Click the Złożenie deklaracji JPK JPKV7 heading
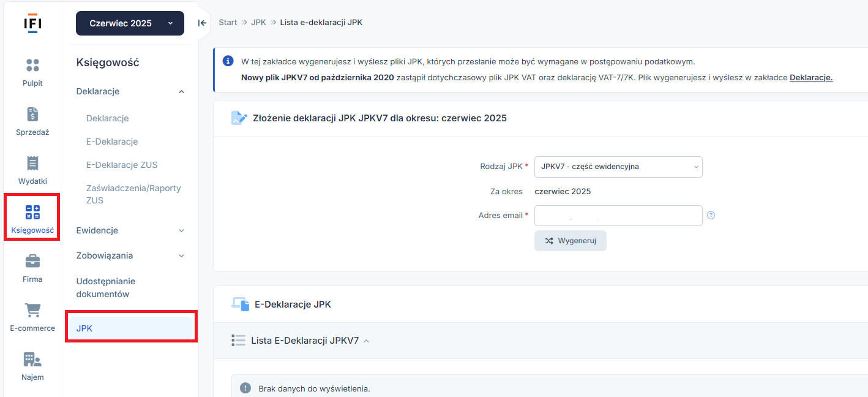This screenshot has height=397, width=868. 380,118
